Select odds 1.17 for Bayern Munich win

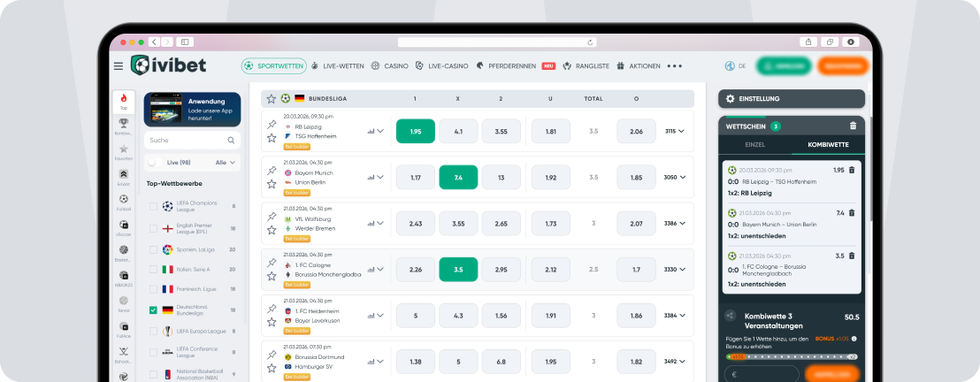pyautogui.click(x=416, y=178)
